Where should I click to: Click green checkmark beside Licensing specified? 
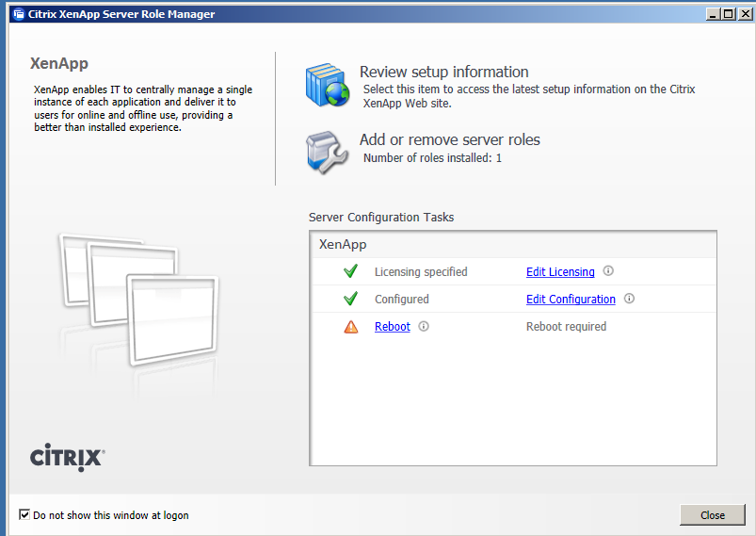point(350,270)
